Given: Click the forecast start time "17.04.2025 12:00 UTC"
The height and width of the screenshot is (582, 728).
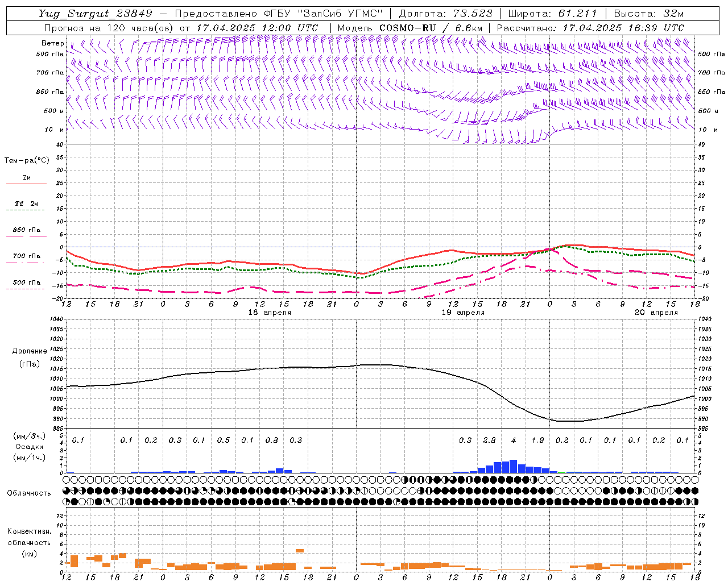Looking at the screenshot, I should 257,28.
